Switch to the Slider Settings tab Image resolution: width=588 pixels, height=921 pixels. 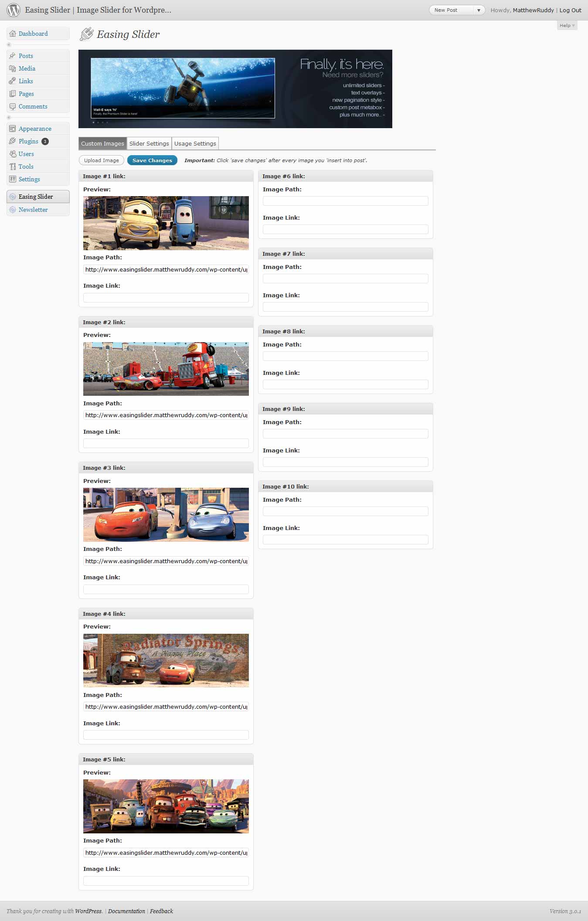pos(149,143)
